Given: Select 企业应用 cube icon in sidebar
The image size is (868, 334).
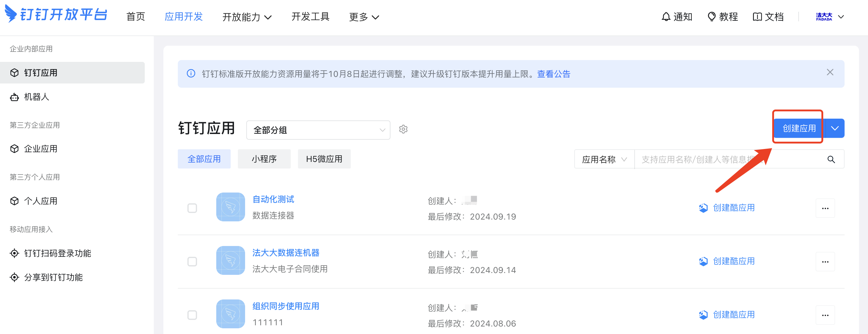Looking at the screenshot, I should tap(14, 149).
